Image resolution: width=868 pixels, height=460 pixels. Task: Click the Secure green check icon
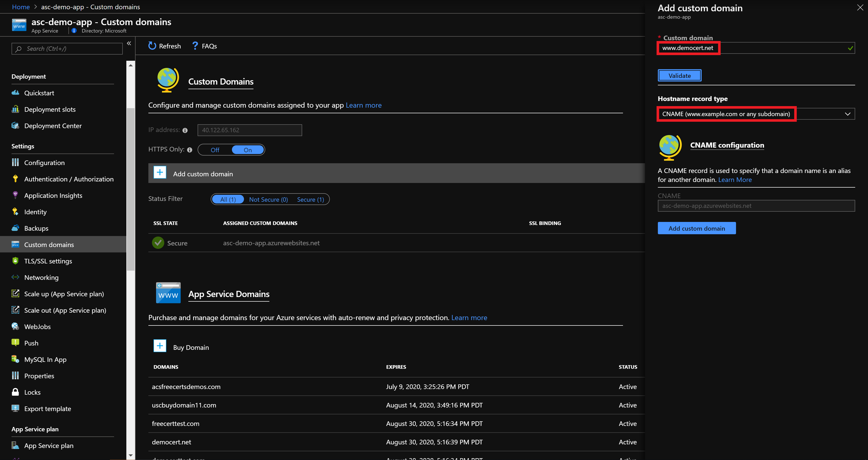tap(158, 243)
